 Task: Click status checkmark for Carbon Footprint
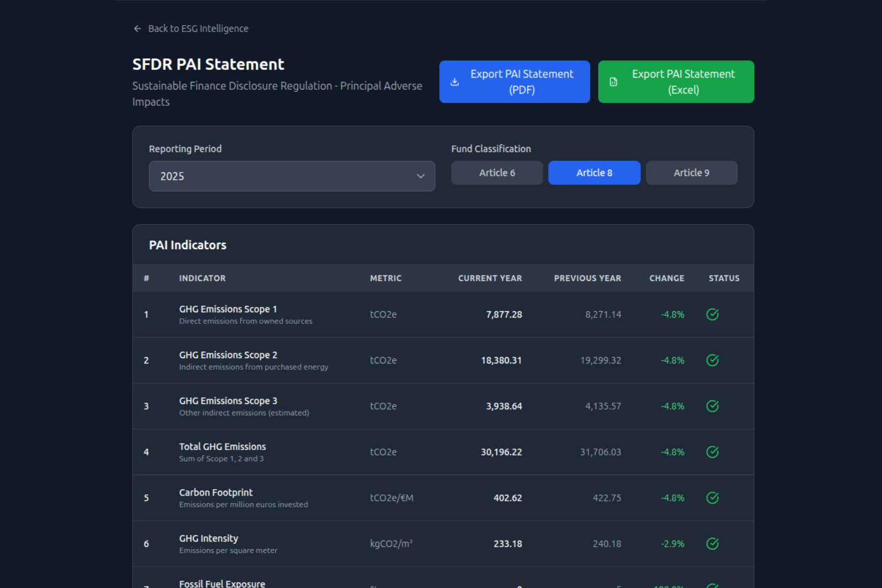[x=712, y=498]
